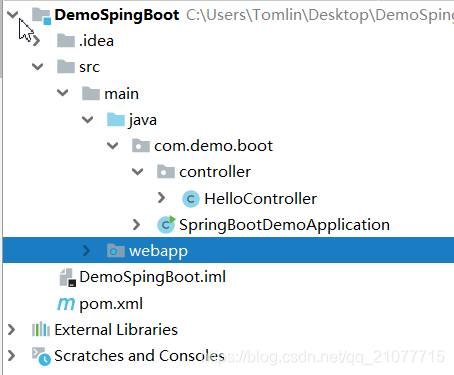The width and height of the screenshot is (454, 375).
Task: Select the com.demo.boot package name
Action: [x=213, y=146]
